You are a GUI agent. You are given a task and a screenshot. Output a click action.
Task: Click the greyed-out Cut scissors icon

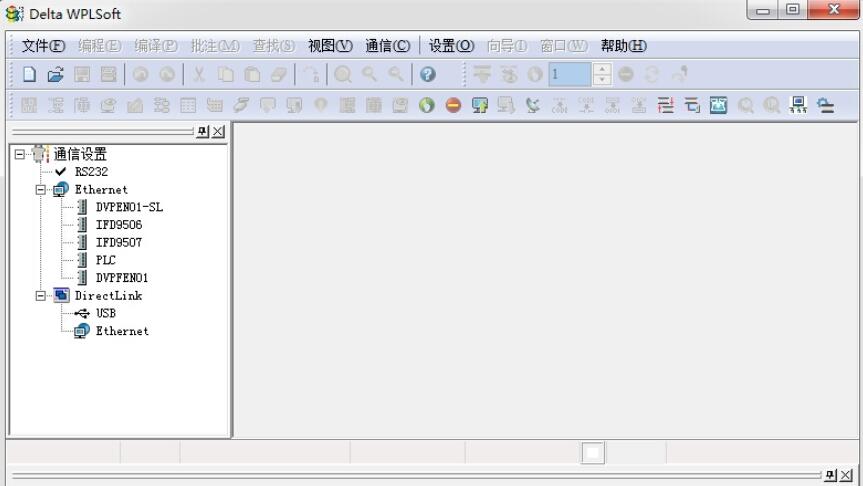pos(199,74)
